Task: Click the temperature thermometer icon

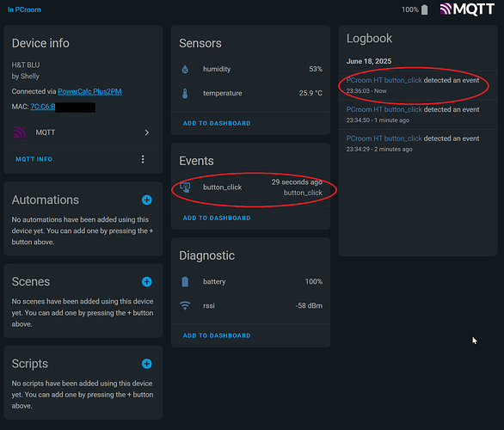Action: pos(185,93)
